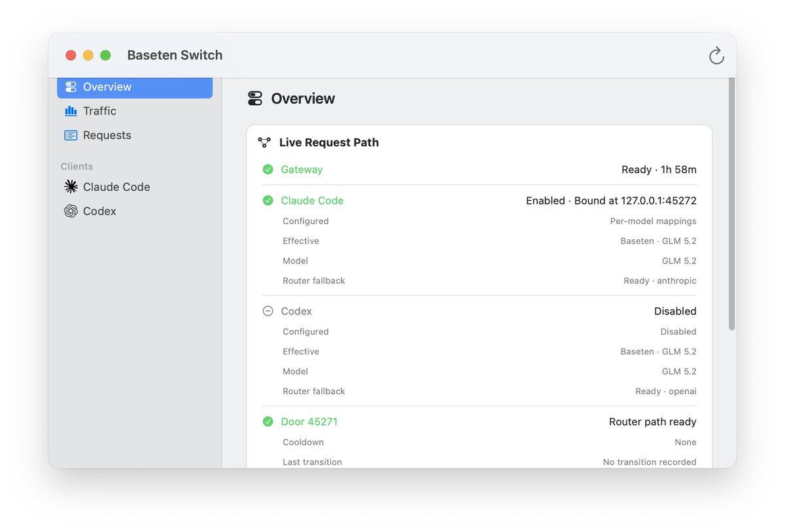Click the vertical scrollbar thumb
Image resolution: width=785 pixels, height=532 pixels.
click(x=732, y=204)
